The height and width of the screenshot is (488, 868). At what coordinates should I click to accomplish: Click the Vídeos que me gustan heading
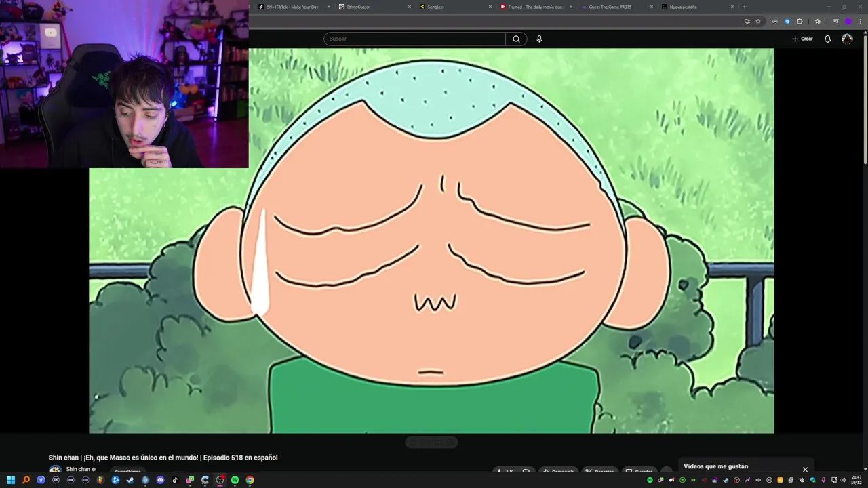click(715, 466)
